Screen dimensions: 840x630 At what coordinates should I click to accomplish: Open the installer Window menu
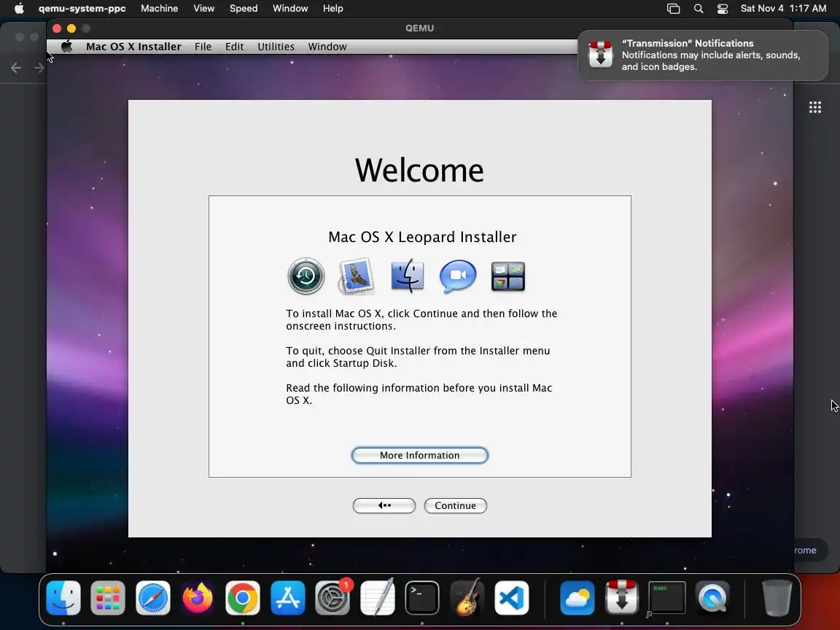327,47
